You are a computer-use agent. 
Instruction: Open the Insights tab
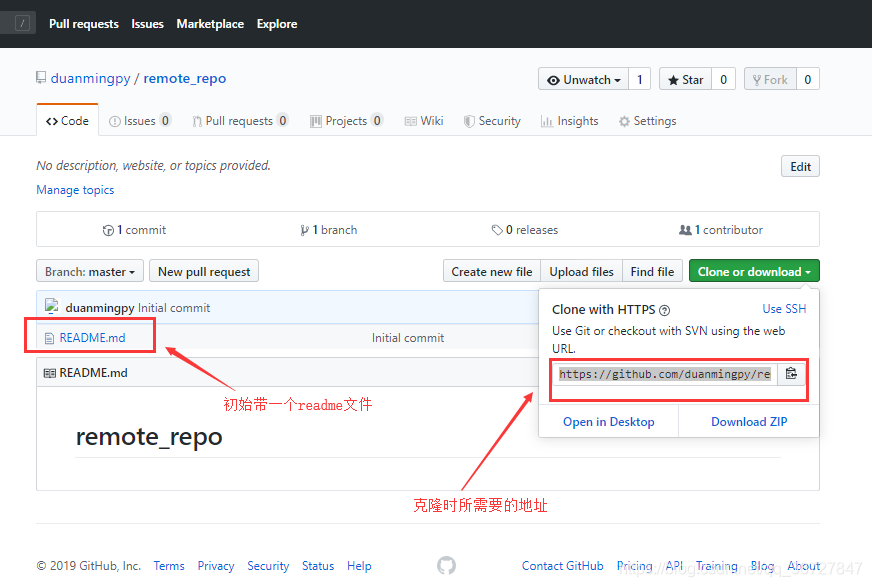pyautogui.click(x=569, y=121)
